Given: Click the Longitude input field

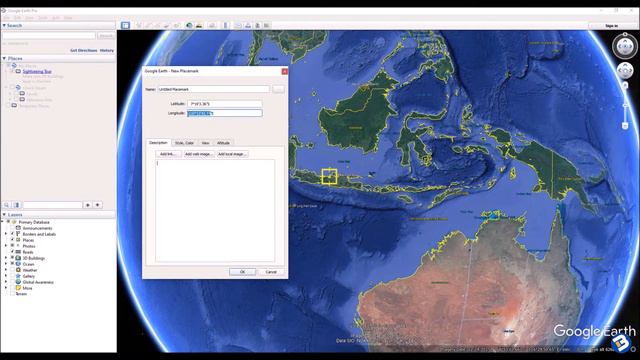Looking at the screenshot, I should pyautogui.click(x=224, y=113).
